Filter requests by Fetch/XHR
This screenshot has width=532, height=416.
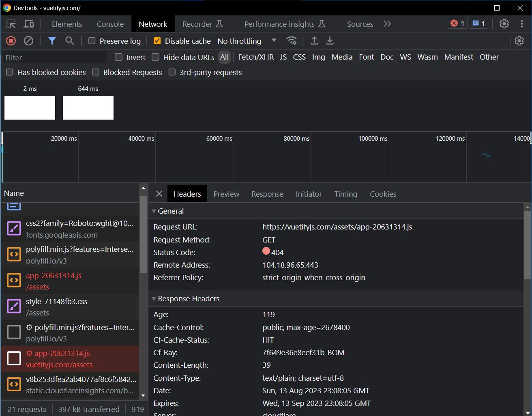coord(256,57)
